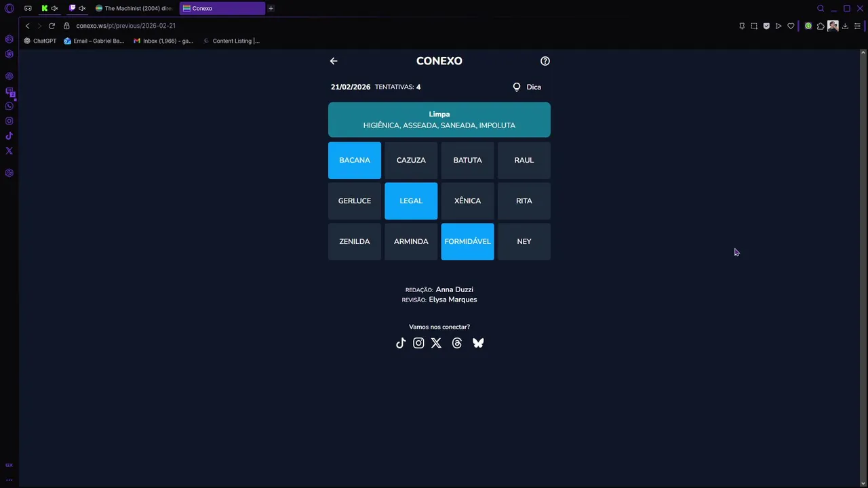Switch to the pinned Kick tab

(x=49, y=8)
